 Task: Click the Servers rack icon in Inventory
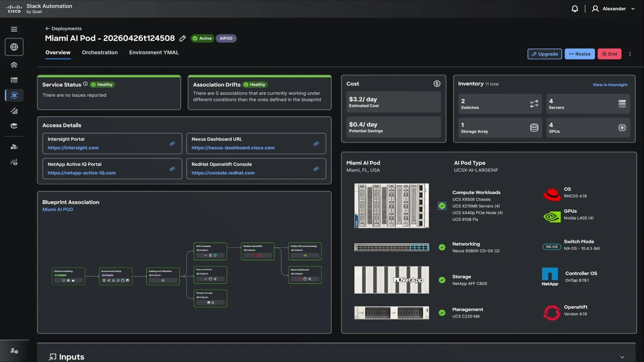tap(622, 104)
